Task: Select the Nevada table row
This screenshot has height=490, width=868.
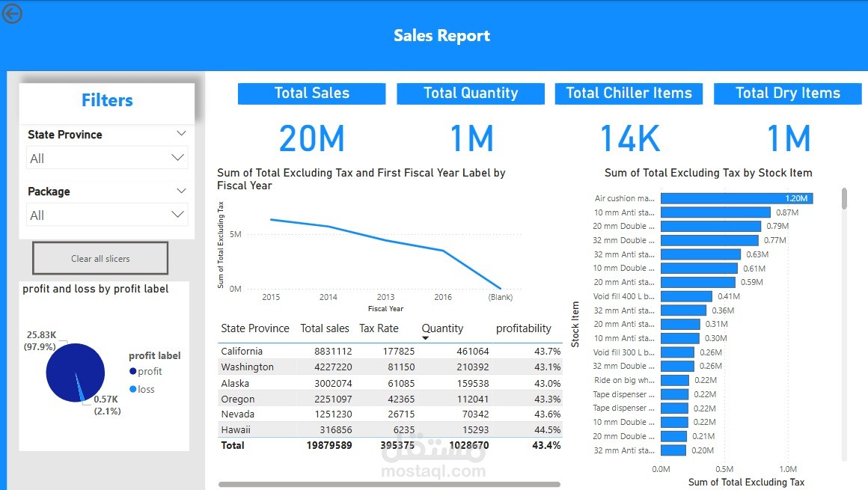Action: pos(391,414)
